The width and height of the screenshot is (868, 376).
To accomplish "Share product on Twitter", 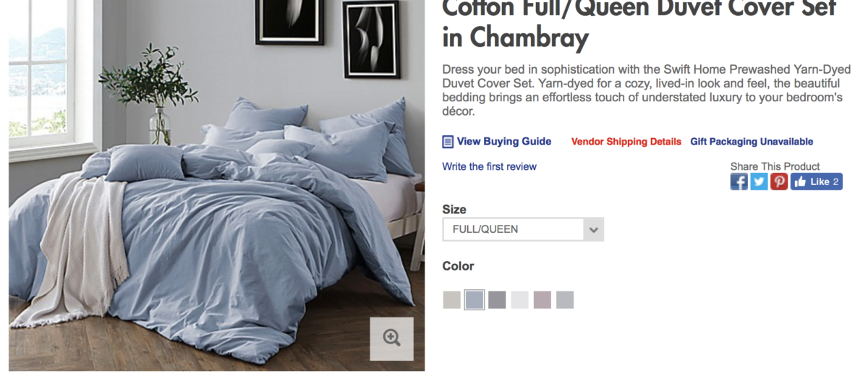I will [x=759, y=181].
